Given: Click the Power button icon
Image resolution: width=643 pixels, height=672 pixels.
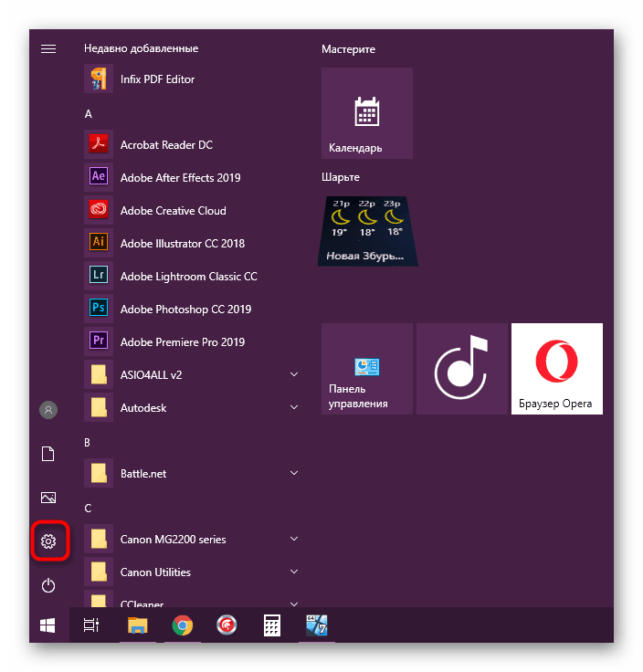Looking at the screenshot, I should 48,585.
